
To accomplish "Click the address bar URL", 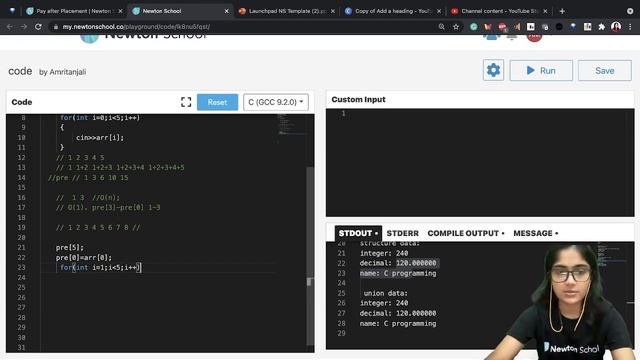I will coord(136,27).
